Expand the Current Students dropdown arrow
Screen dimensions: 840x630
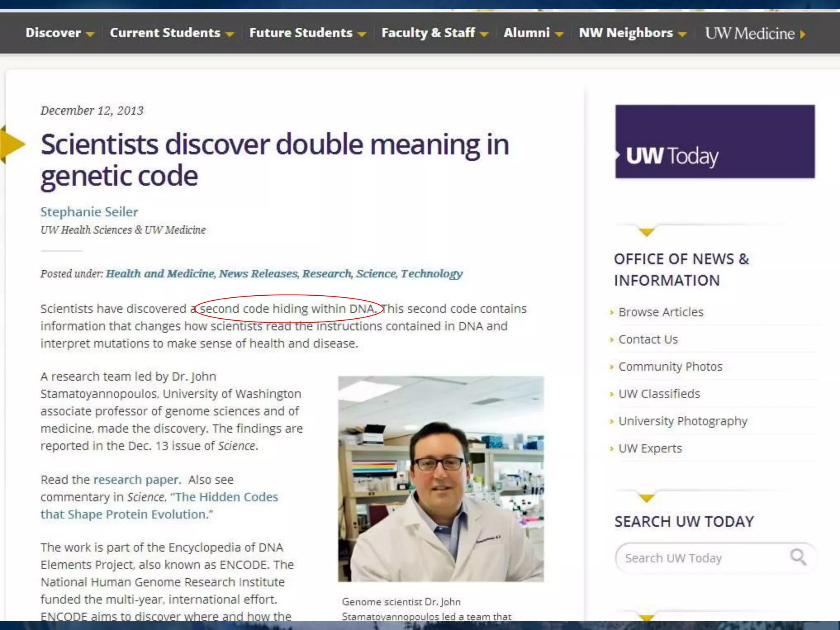(x=230, y=34)
